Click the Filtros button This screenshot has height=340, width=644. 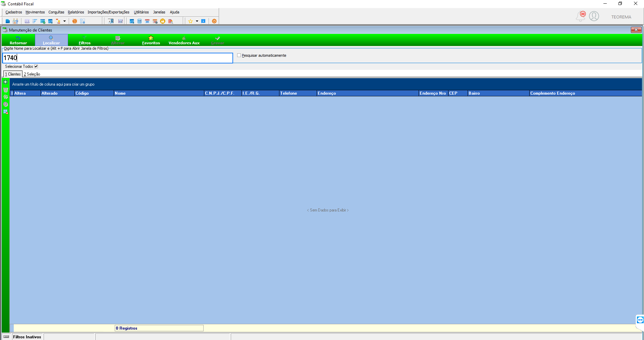click(85, 40)
